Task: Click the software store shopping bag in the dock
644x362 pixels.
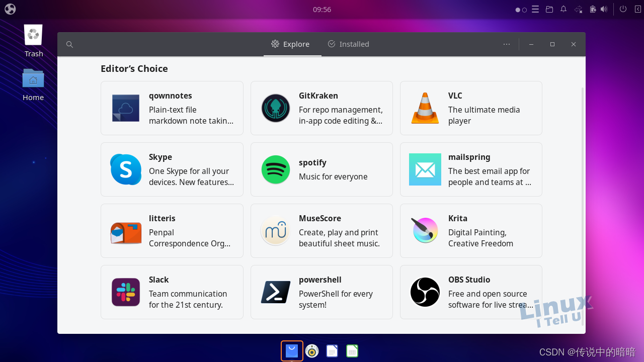Action: 292,351
